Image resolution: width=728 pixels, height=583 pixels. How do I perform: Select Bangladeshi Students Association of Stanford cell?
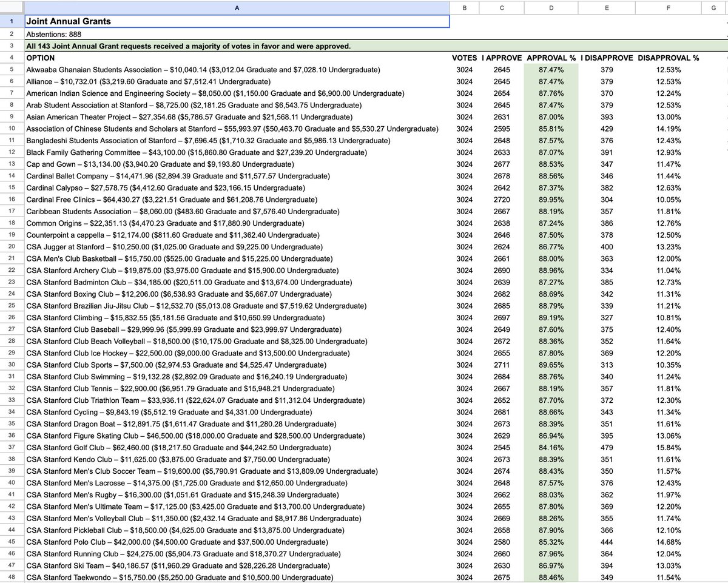[237, 141]
